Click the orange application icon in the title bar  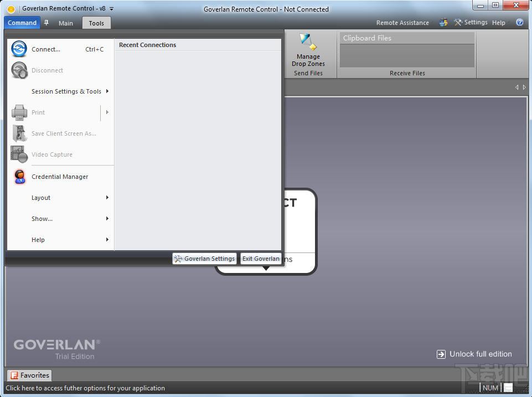point(11,9)
